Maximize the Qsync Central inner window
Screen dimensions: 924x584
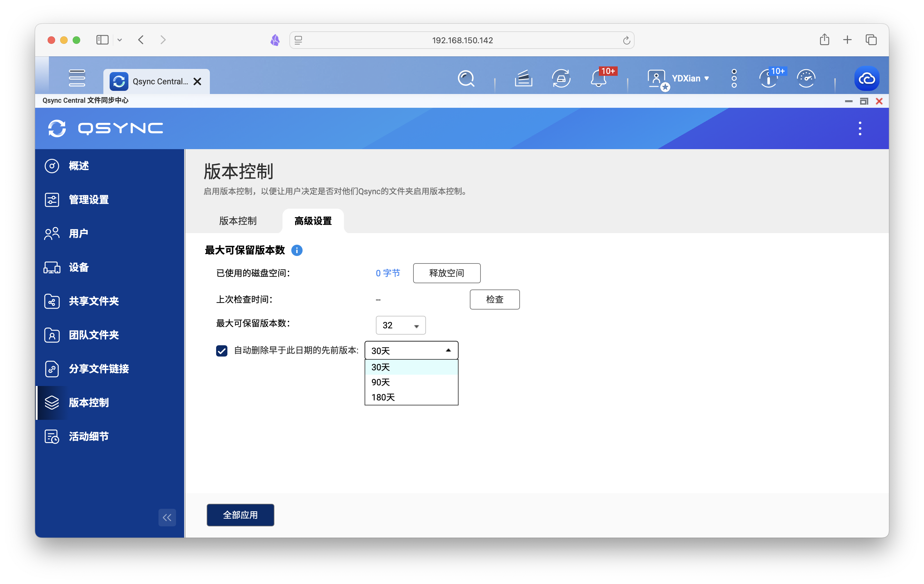pos(864,101)
